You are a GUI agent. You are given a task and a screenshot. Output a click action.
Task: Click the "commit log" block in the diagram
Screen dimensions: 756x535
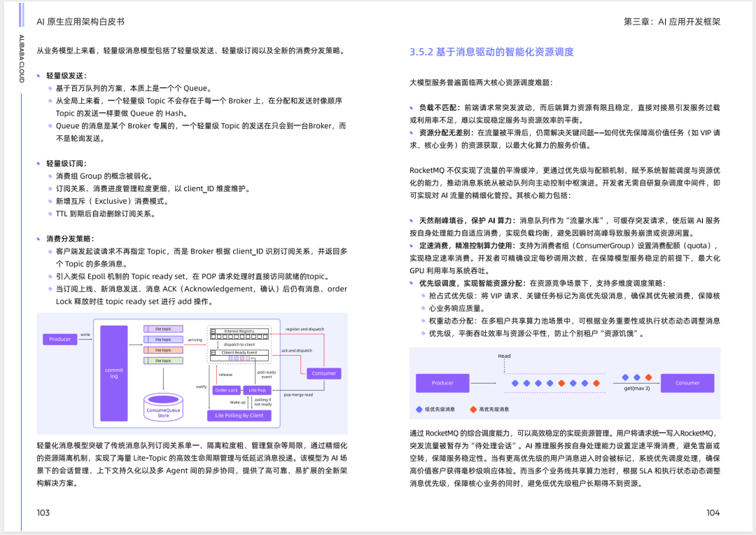(114, 373)
